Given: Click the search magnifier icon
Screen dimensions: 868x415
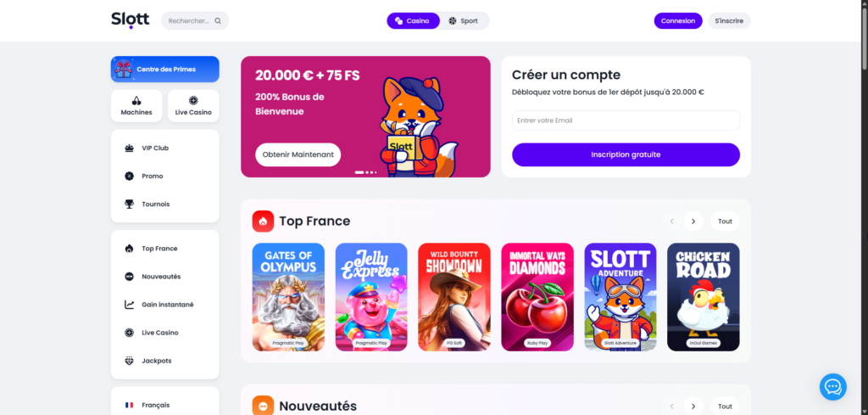Looking at the screenshot, I should (x=218, y=21).
